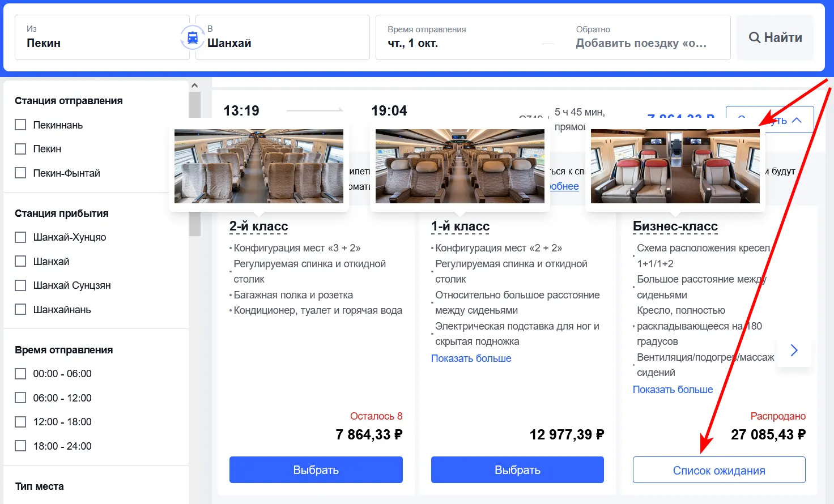Click the 7 864,33 ₽ price
Viewport: 834px width, 504px height.
point(369,435)
